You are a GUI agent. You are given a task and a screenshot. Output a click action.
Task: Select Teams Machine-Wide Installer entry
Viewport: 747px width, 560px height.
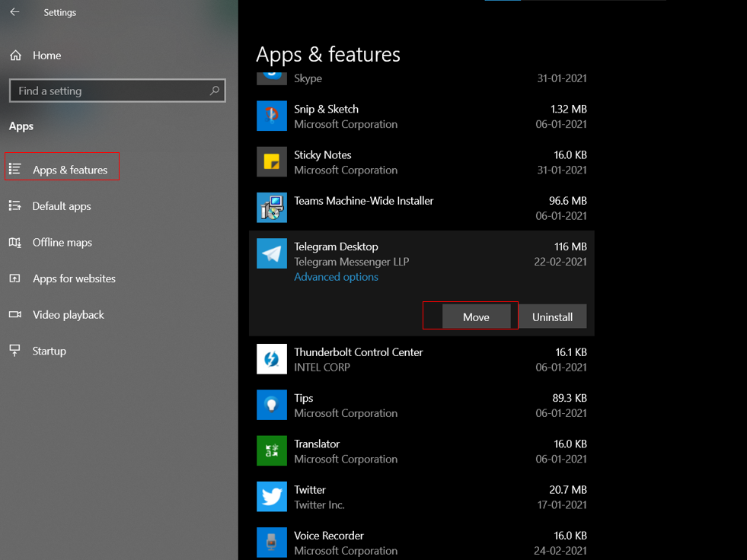pos(363,201)
